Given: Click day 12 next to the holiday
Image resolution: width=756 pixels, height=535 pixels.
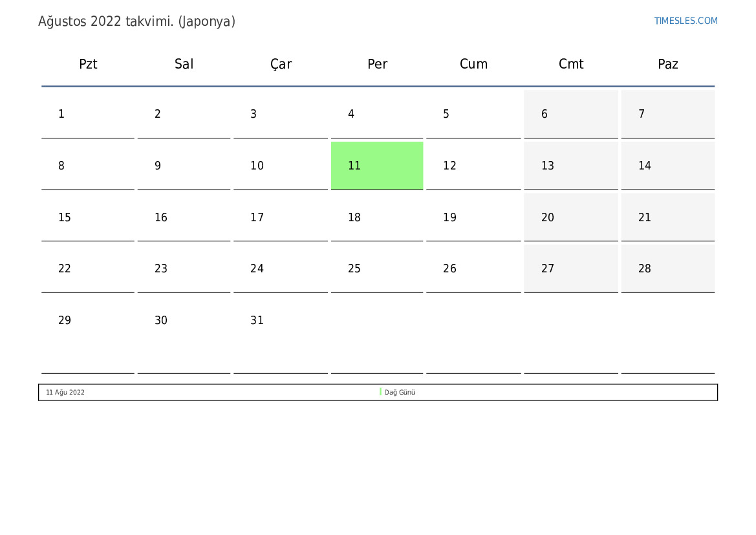Looking at the screenshot, I should pos(473,166).
